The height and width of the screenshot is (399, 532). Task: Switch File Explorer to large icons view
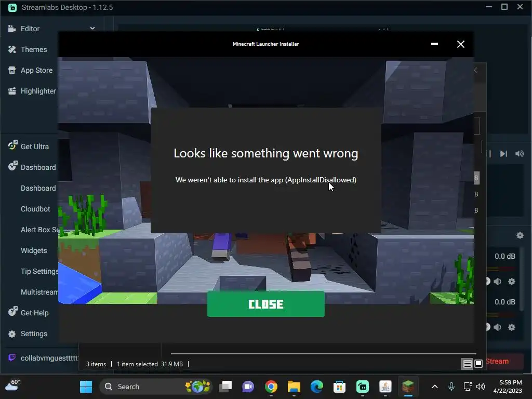point(478,364)
